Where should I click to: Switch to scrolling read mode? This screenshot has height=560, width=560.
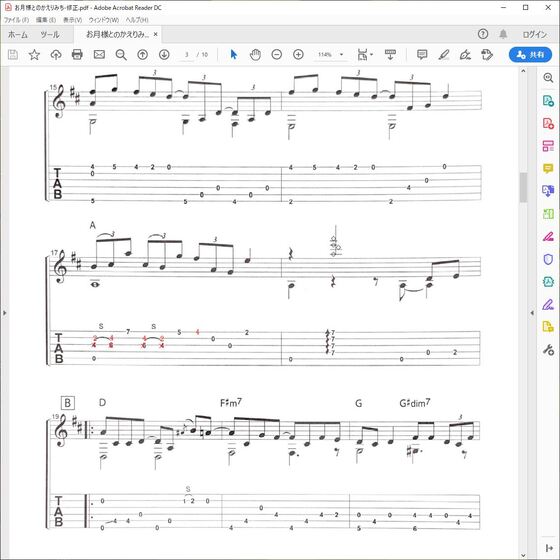[390, 55]
